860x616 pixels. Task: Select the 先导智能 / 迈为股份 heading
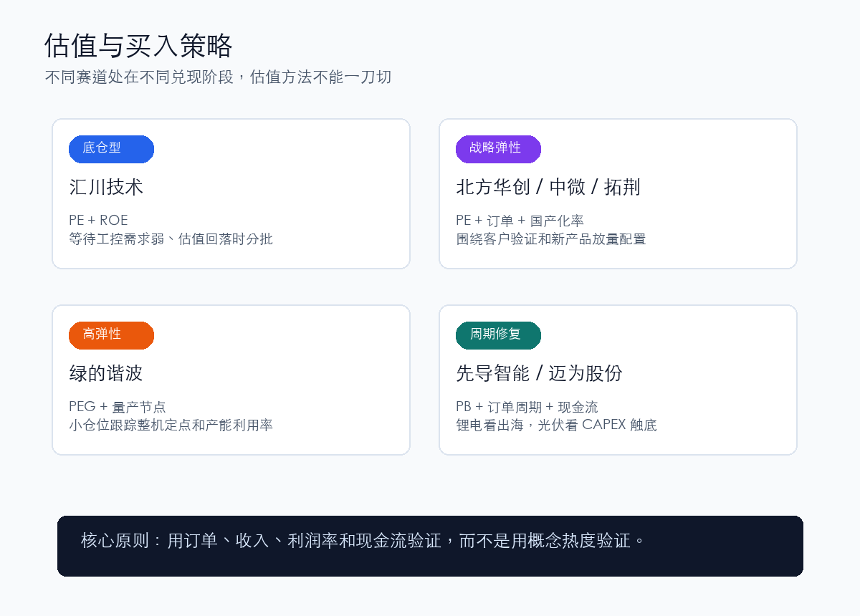539,373
